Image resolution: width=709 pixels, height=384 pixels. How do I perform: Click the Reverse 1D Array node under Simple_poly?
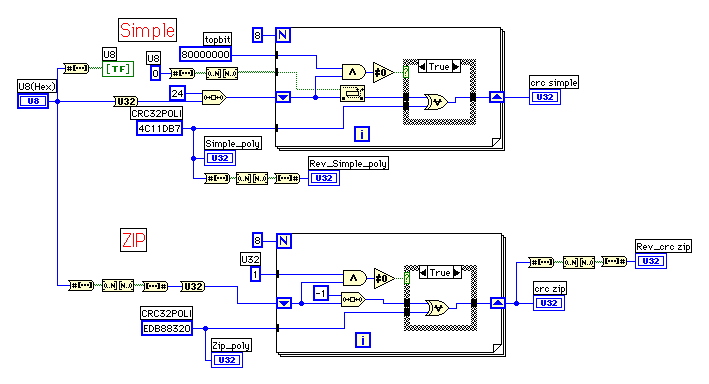point(252,178)
